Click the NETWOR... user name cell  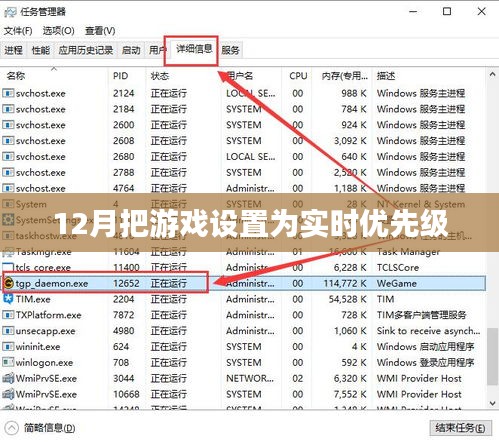coord(250,378)
